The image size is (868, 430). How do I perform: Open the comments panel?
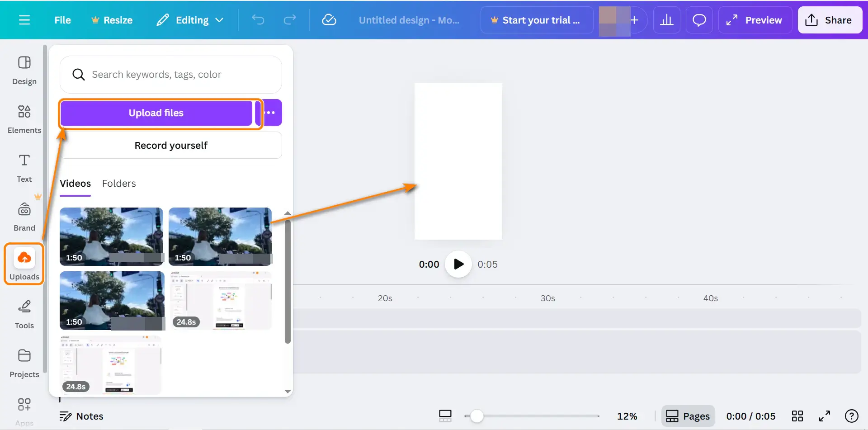(699, 20)
